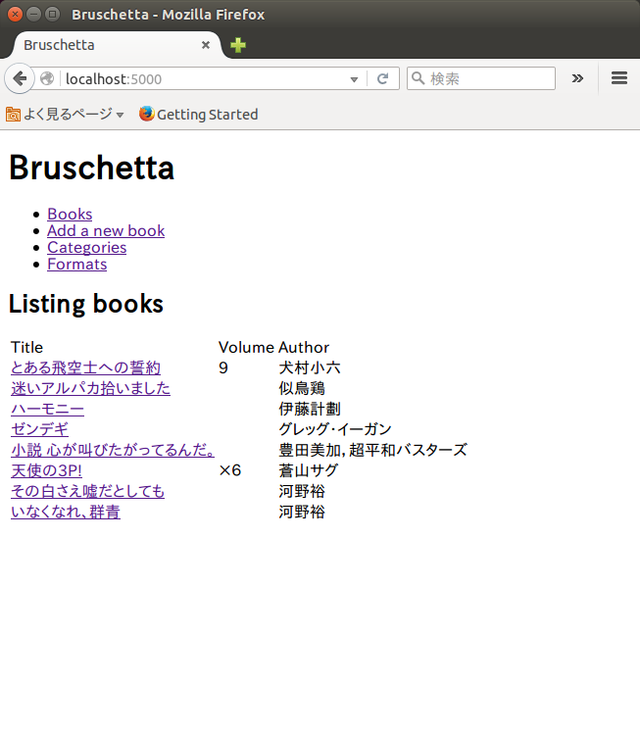Open the book いなくなれ、群青
This screenshot has height=733, width=640.
tap(65, 512)
